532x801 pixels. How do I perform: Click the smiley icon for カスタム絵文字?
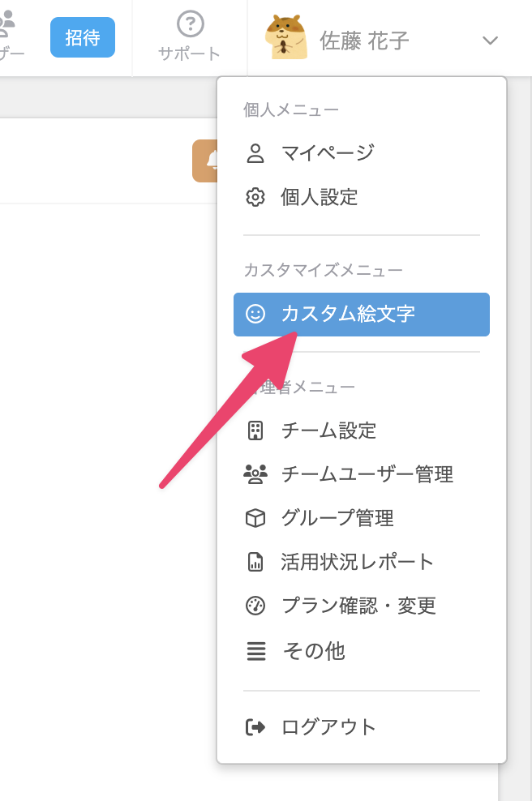tap(255, 314)
